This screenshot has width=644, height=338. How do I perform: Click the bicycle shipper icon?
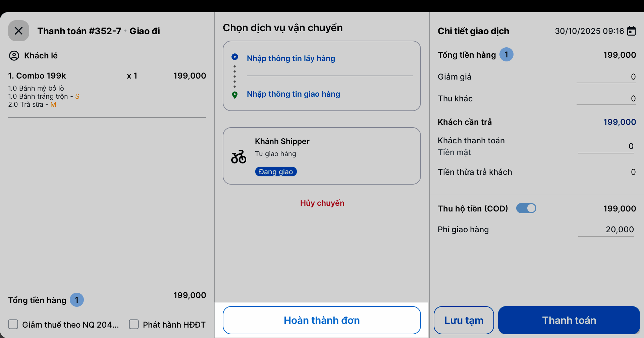click(238, 157)
